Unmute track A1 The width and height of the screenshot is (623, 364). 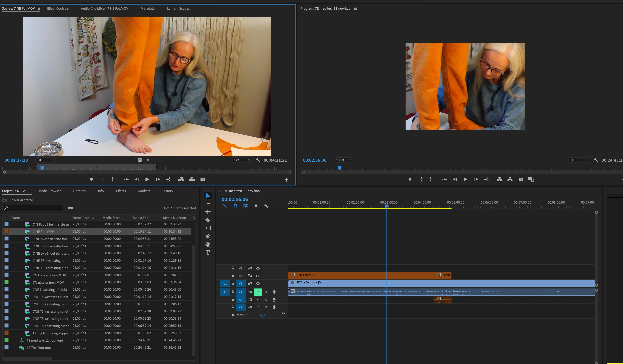pyautogui.click(x=258, y=292)
